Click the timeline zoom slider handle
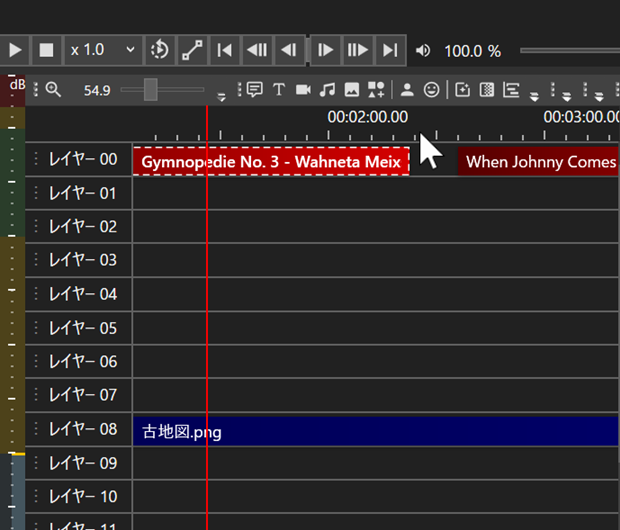 (150, 90)
